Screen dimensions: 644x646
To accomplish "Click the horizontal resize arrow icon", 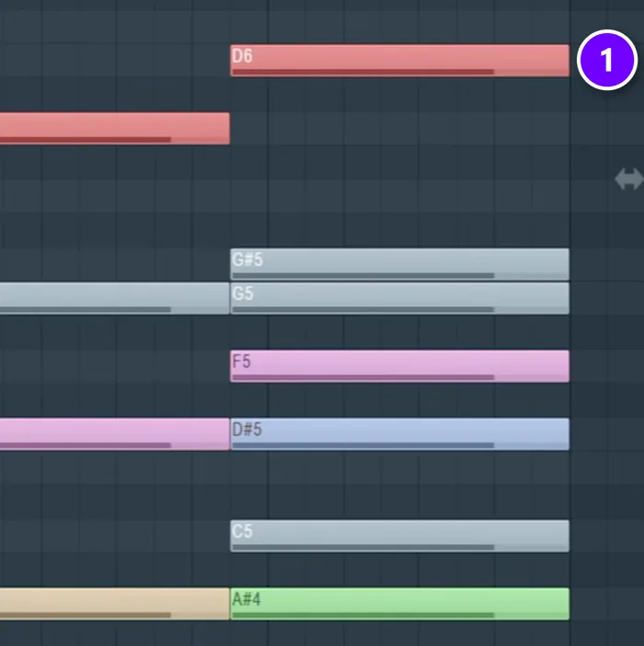I will click(629, 179).
